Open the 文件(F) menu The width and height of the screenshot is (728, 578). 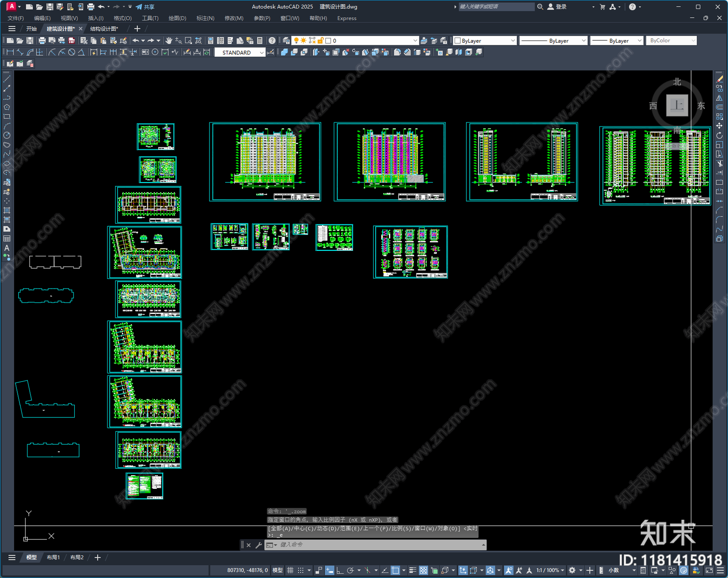click(x=15, y=18)
